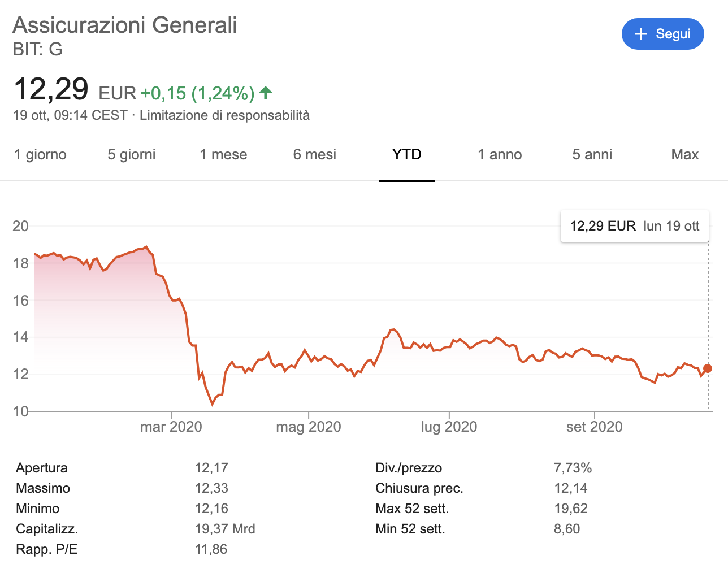Viewport: 728px width, 573px height.
Task: Switch to the 5 anni tab
Action: click(592, 154)
